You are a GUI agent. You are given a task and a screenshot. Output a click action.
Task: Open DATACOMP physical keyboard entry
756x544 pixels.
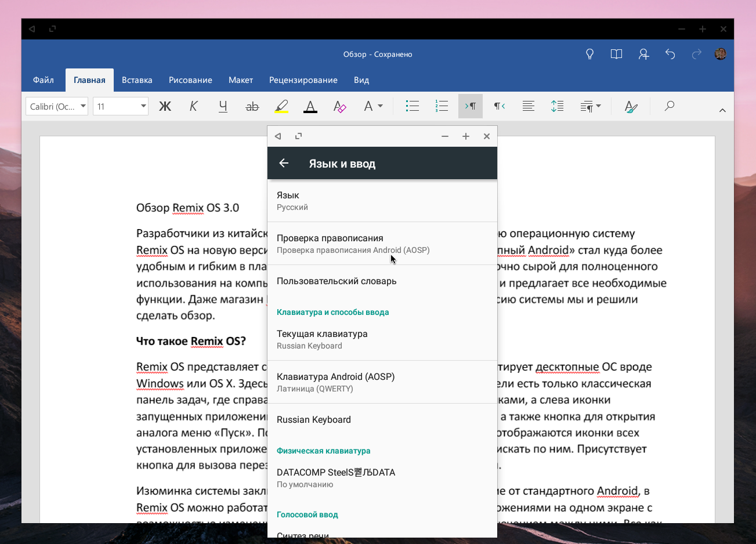[x=382, y=478]
